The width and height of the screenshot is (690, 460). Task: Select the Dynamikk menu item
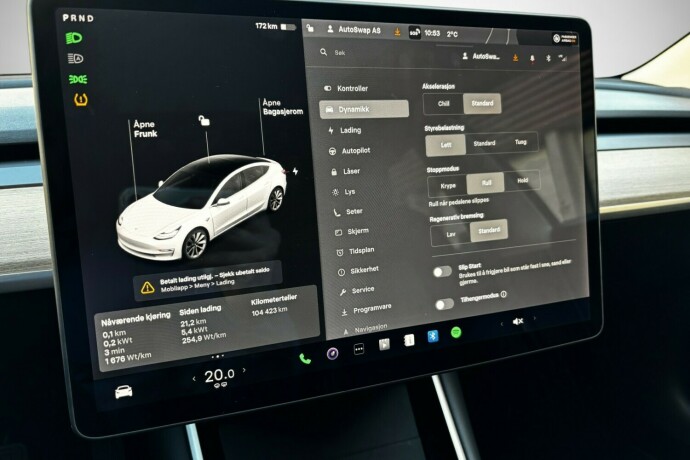[364, 109]
